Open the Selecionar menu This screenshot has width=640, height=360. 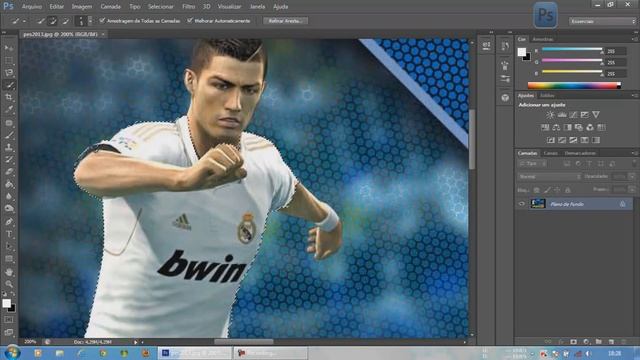(161, 7)
